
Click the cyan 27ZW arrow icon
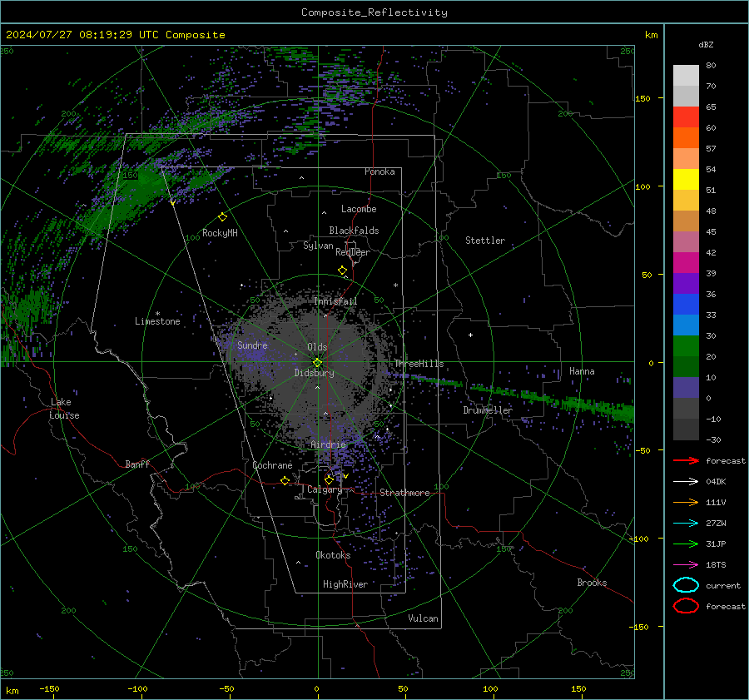click(686, 524)
